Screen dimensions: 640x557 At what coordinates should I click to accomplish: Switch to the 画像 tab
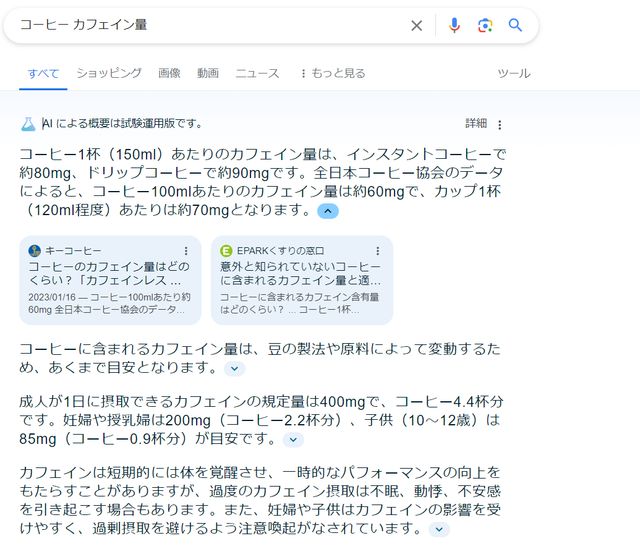coord(169,73)
